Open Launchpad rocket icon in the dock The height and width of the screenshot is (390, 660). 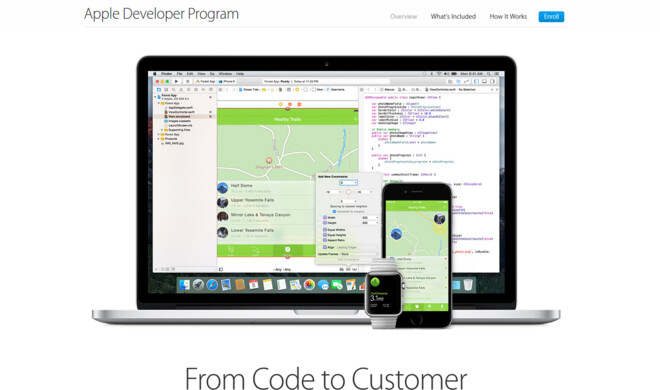pos(198,285)
